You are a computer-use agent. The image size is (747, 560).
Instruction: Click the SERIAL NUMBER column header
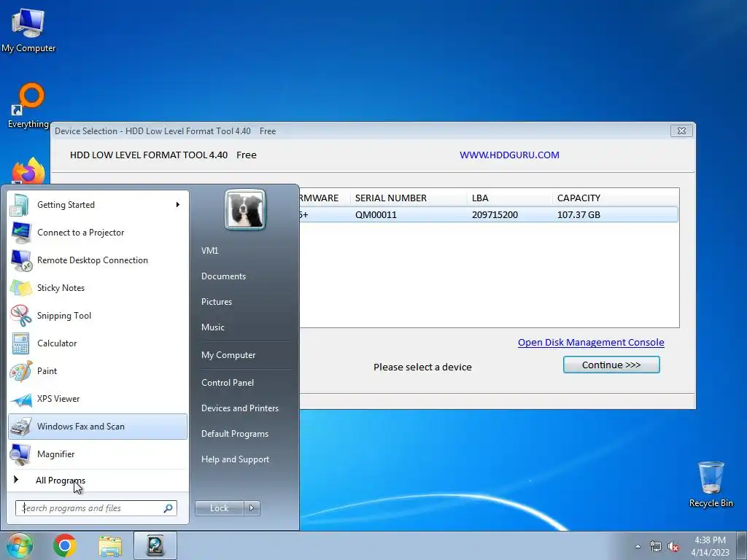pos(409,198)
